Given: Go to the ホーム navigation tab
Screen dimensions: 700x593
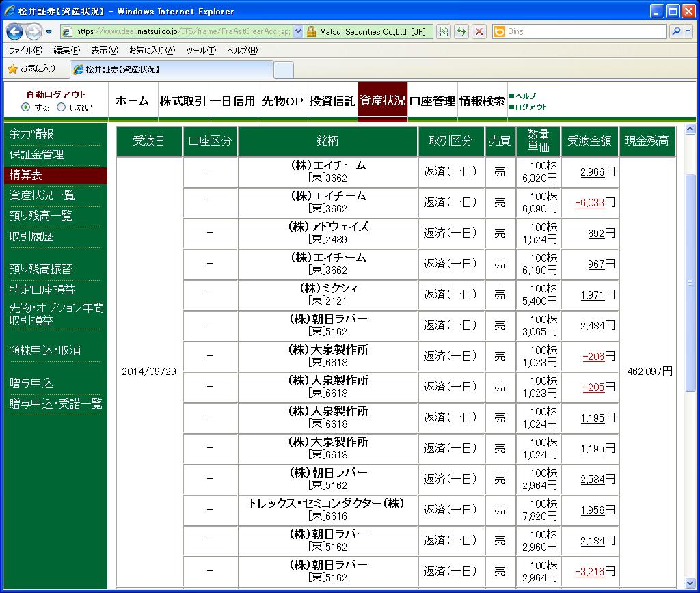Looking at the screenshot, I should coord(133,101).
